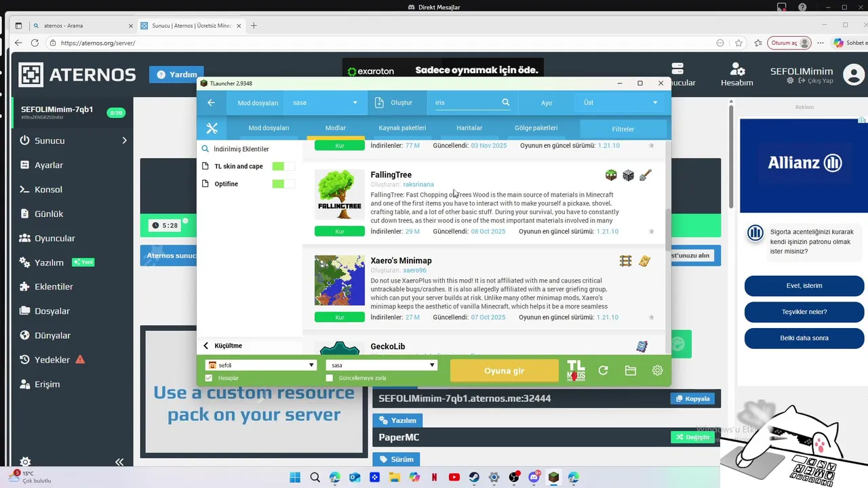
Task: Open the sefoli account dropdown
Action: pyautogui.click(x=261, y=365)
